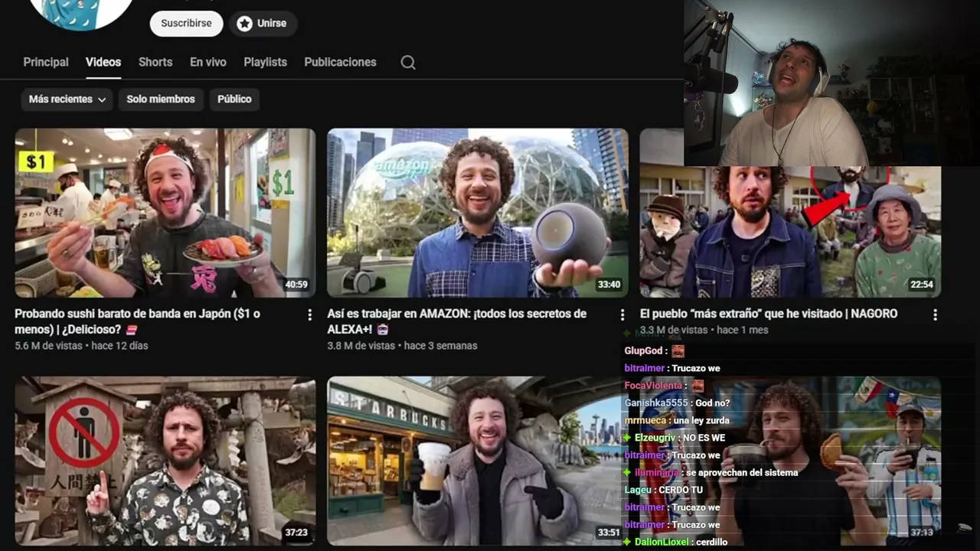
Task: Click chat message "Ganishka5555 : God no?"
Action: tap(677, 403)
